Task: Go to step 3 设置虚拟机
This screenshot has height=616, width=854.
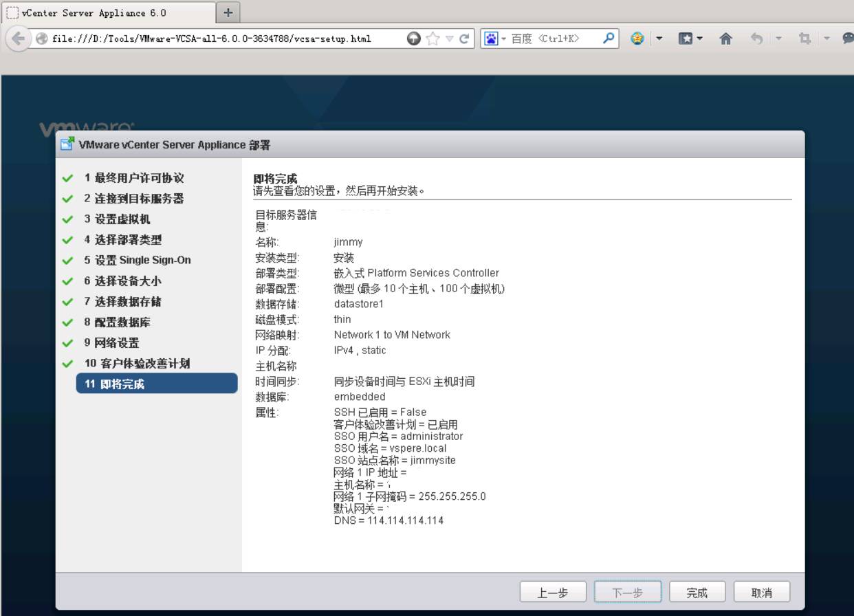Action: pyautogui.click(x=117, y=219)
